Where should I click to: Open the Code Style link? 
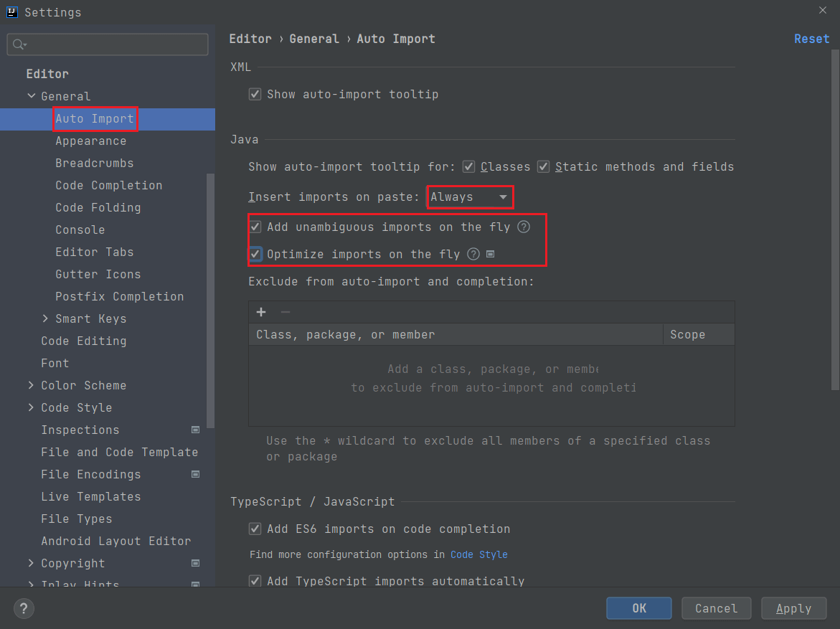pos(478,555)
